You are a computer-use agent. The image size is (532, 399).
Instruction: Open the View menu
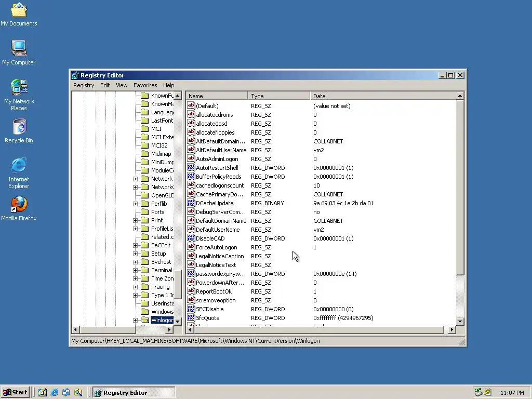point(122,85)
